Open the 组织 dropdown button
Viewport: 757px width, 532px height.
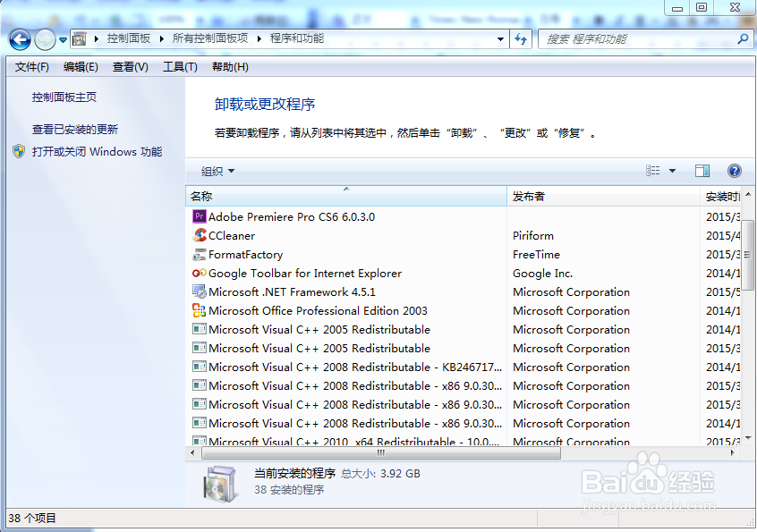tap(217, 171)
